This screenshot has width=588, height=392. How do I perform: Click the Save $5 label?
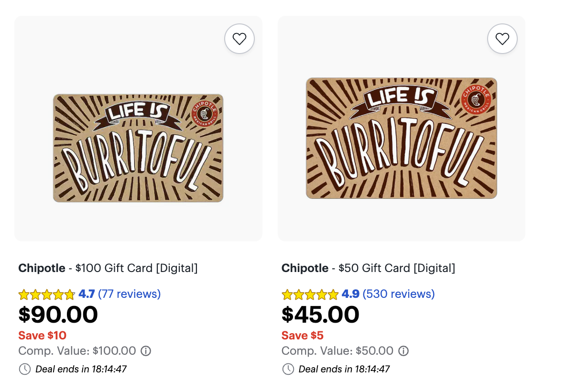tap(303, 335)
